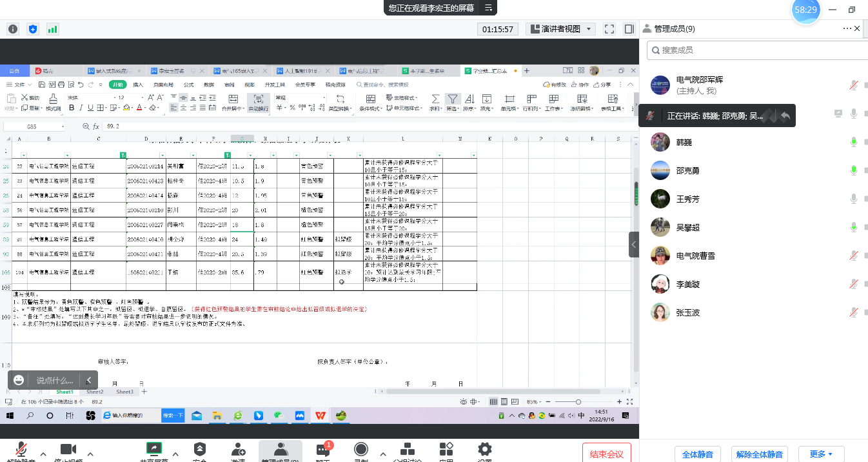Switch to the 管理成员 tab in toolbar
The width and height of the screenshot is (868, 462).
coord(280,451)
